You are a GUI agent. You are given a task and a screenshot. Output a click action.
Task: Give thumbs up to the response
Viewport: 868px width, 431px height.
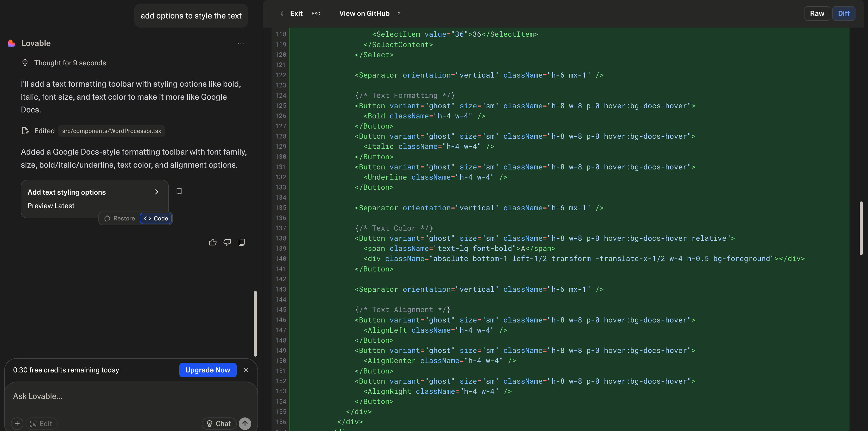pyautogui.click(x=213, y=242)
